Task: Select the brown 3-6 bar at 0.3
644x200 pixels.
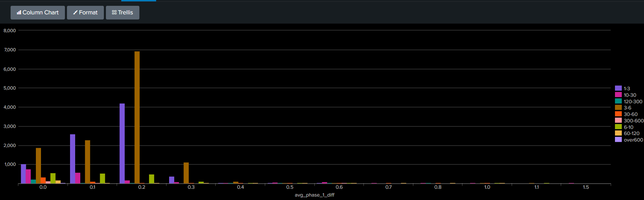Action: pos(186,173)
